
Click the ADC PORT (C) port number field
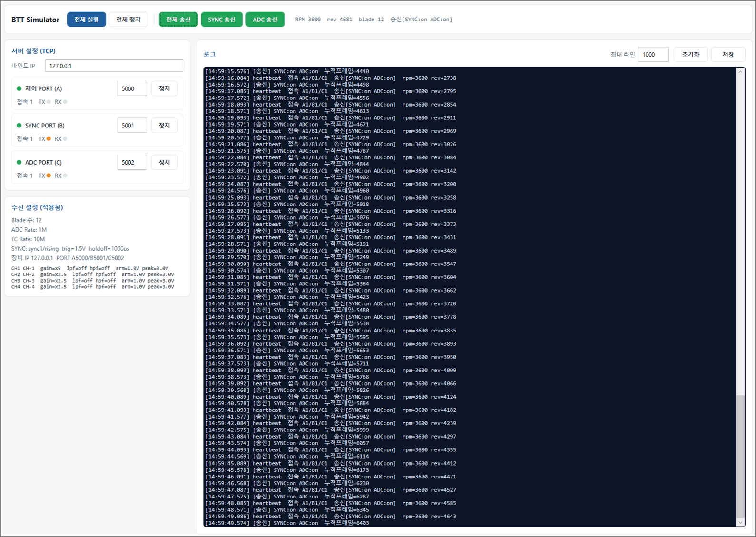pyautogui.click(x=132, y=162)
